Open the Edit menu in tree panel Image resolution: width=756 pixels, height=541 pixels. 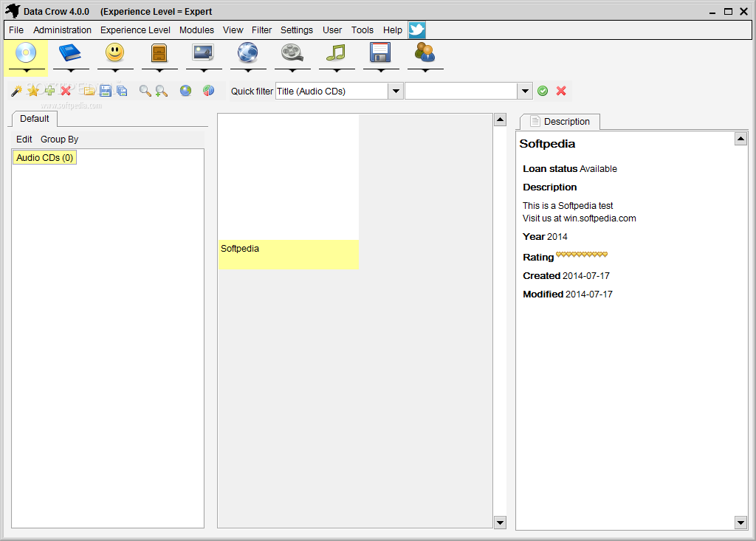[24, 139]
